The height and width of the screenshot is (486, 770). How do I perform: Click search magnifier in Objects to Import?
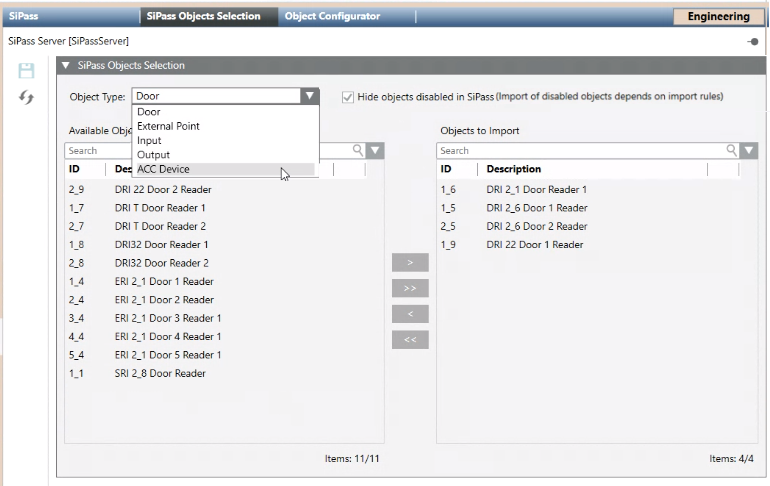[733, 150]
